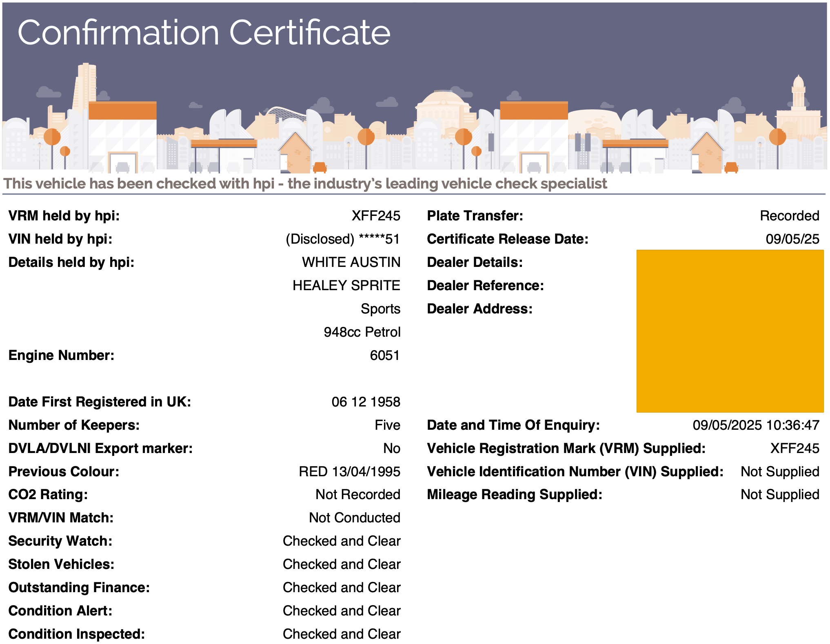Select the 'Not Conducted' value

pos(355,517)
